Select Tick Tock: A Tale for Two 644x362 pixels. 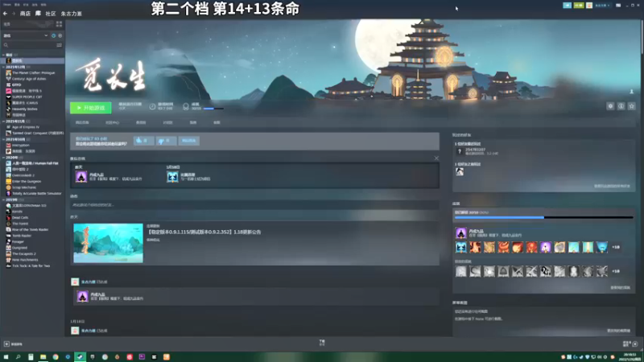[x=31, y=266]
